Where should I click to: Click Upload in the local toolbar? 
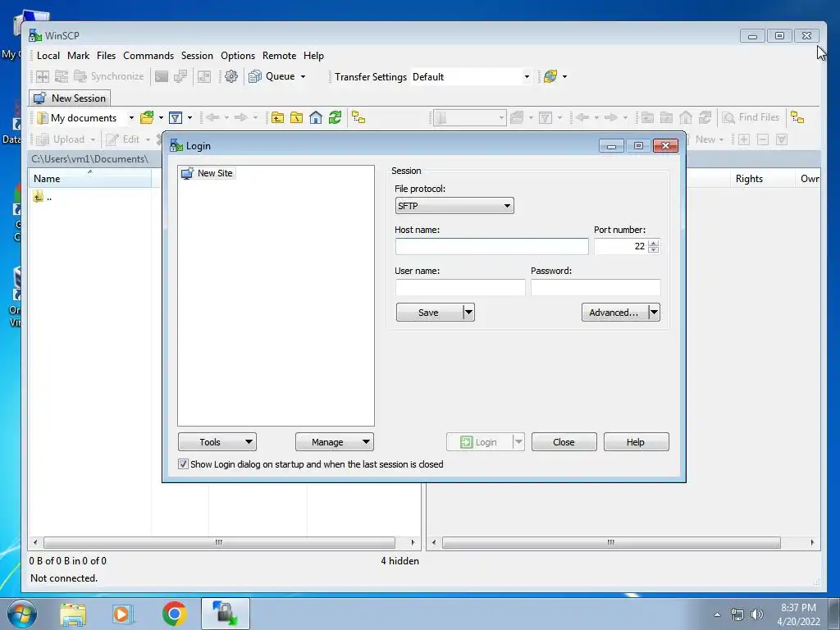pos(61,139)
